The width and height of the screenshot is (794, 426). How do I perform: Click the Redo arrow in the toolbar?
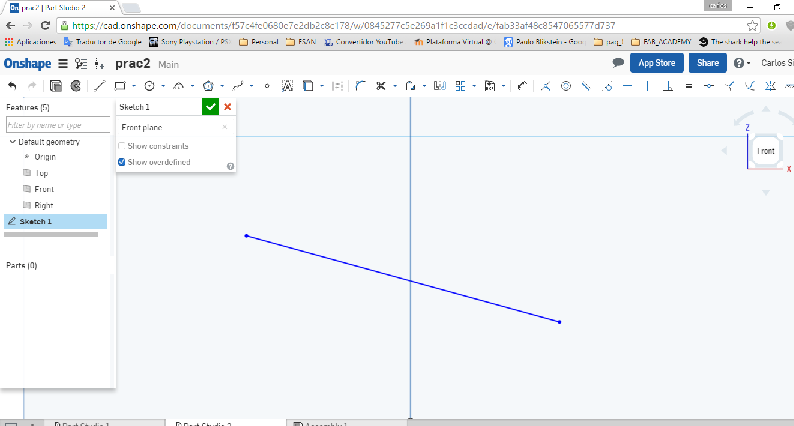coord(31,86)
